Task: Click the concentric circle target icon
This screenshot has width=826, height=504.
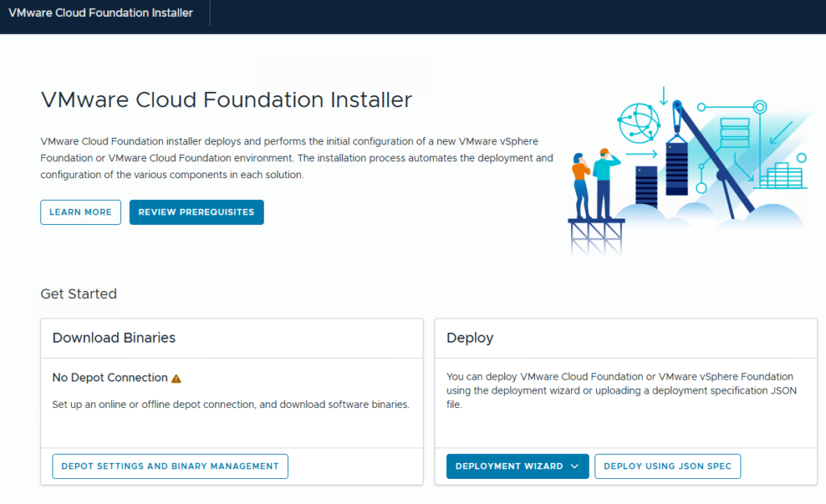Action: pyautogui.click(x=759, y=106)
